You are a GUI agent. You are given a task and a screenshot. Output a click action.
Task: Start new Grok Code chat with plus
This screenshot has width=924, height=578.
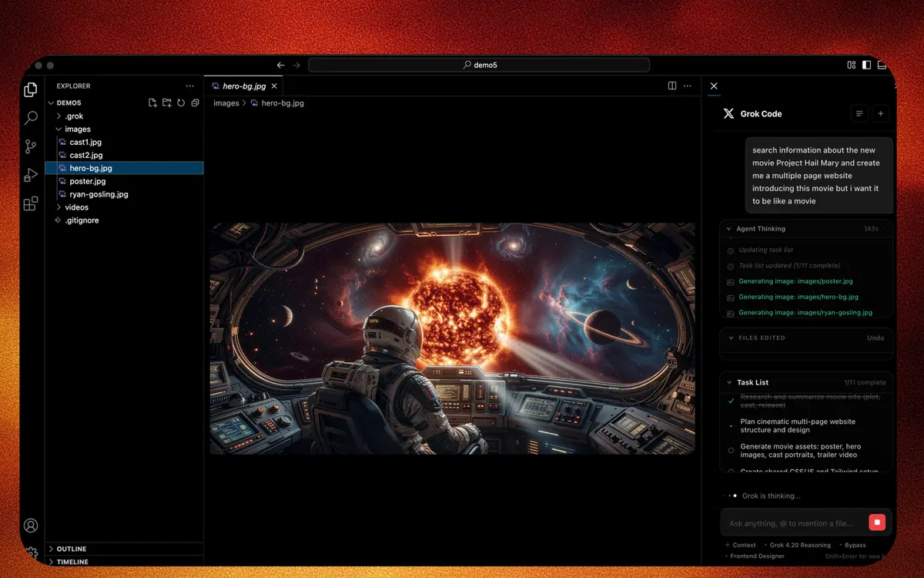coord(881,113)
